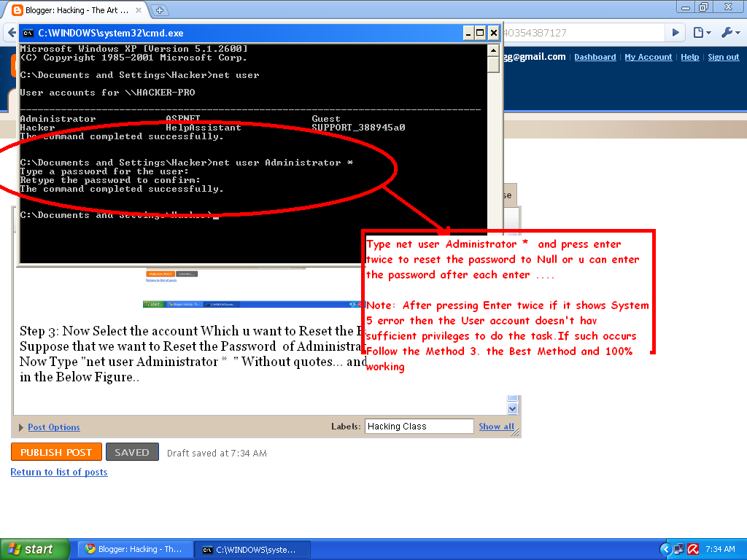The image size is (747, 560).
Task: Switch to cmd.exe taskbar button
Action: pos(253,550)
